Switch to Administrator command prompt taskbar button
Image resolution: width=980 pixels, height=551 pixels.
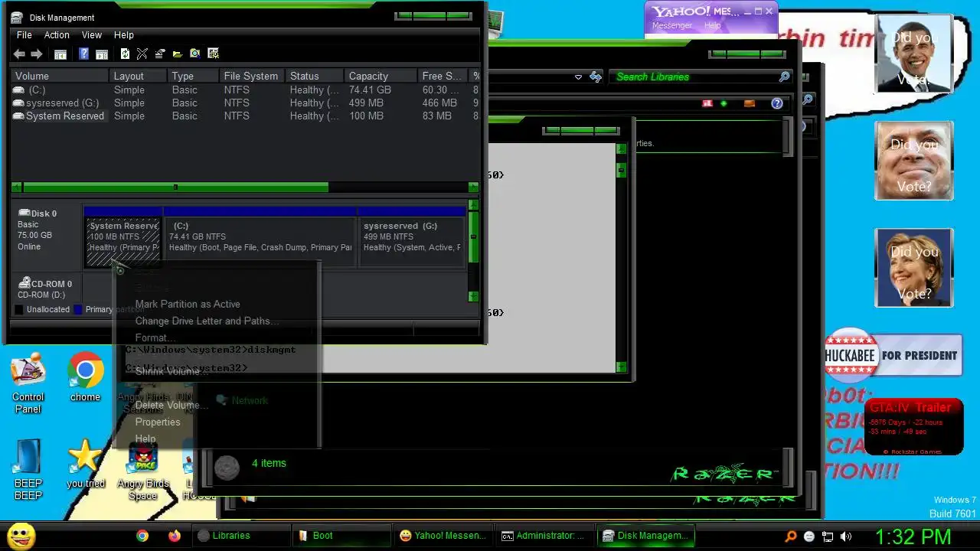pos(543,536)
